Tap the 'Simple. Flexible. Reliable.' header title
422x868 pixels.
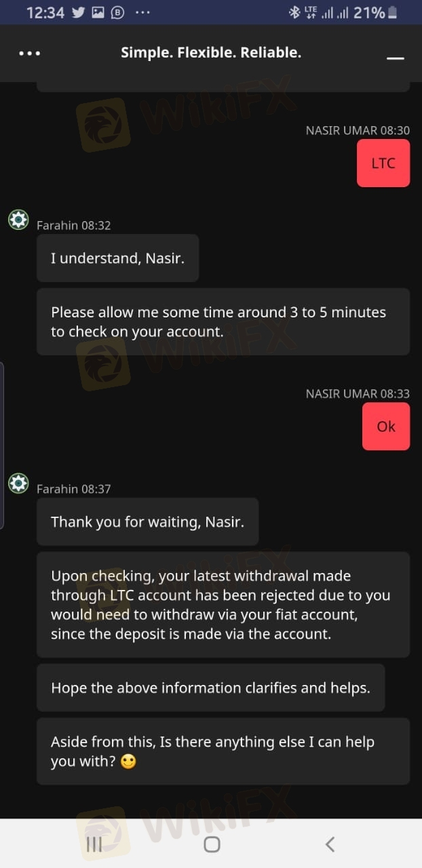211,52
